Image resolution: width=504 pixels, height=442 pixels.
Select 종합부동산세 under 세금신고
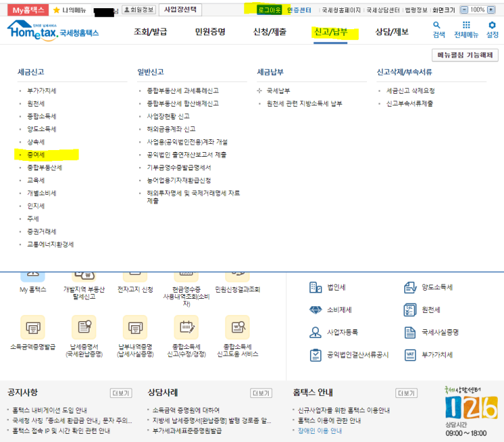tap(45, 168)
